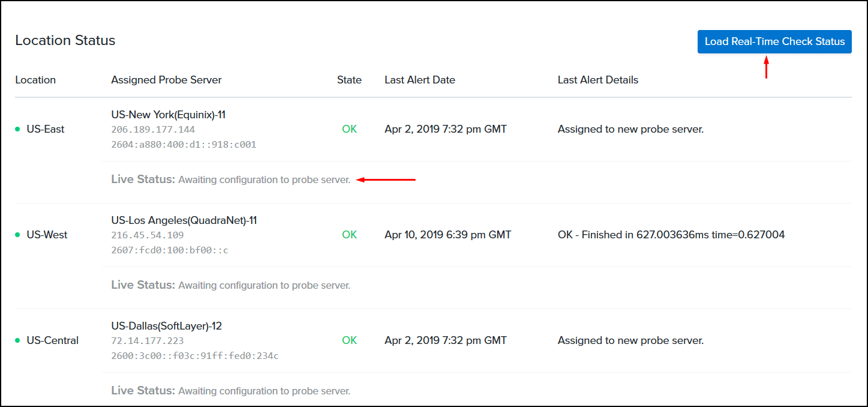868x407 pixels.
Task: Click the Assigned Probe Server column header
Action: (x=166, y=80)
